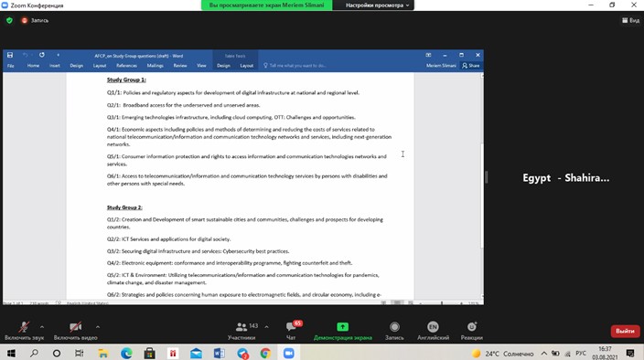The height and width of the screenshot is (360, 644).
Task: Click the Word document vertical scrollbar
Action: [482, 185]
